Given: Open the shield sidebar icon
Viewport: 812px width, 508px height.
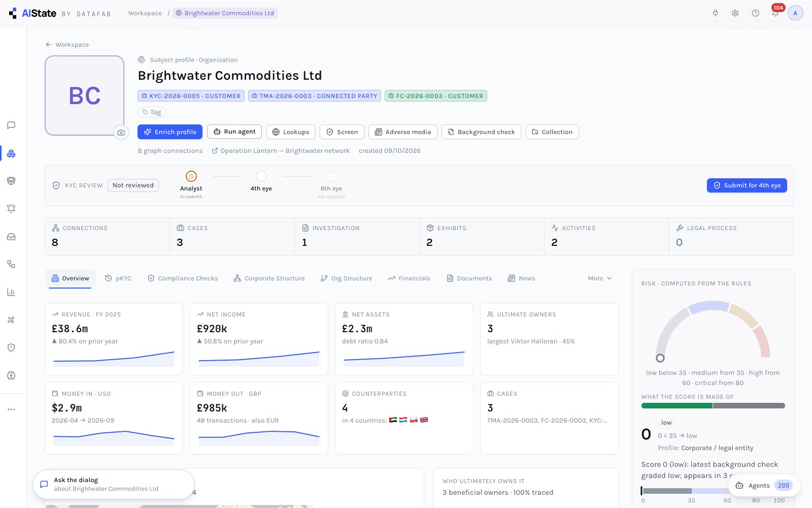Looking at the screenshot, I should coord(11,347).
